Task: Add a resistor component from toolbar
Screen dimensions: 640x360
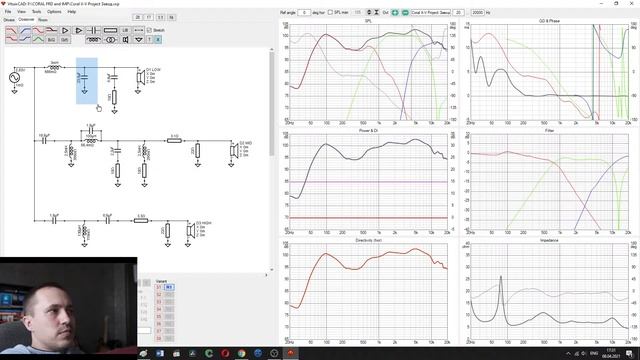Action: pos(110,31)
